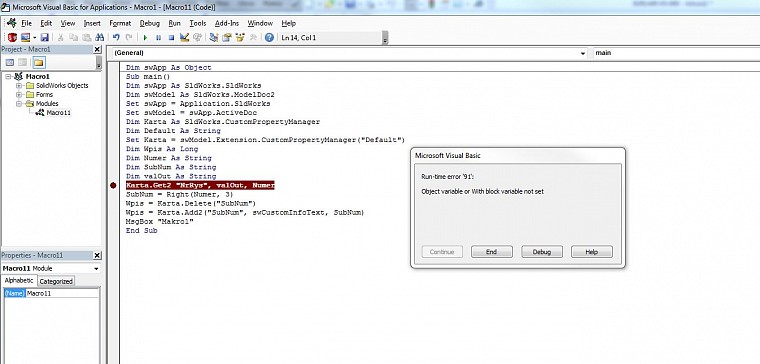This screenshot has width=760, height=364.
Task: Click the Save macro floppy icon
Action: click(44, 37)
